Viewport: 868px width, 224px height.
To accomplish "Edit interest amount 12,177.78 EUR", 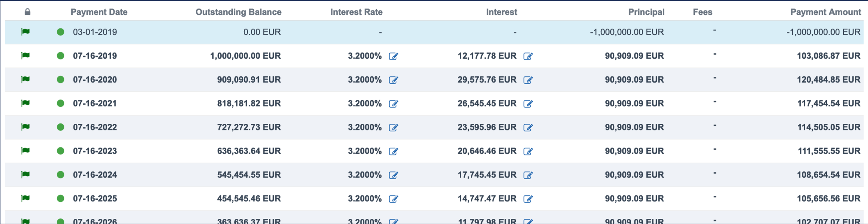I will pyautogui.click(x=528, y=56).
